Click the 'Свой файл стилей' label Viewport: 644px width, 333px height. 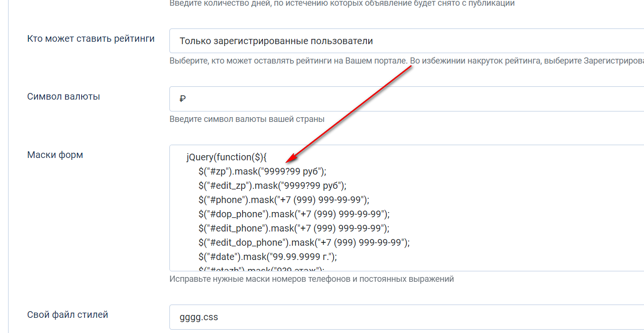[68, 315]
